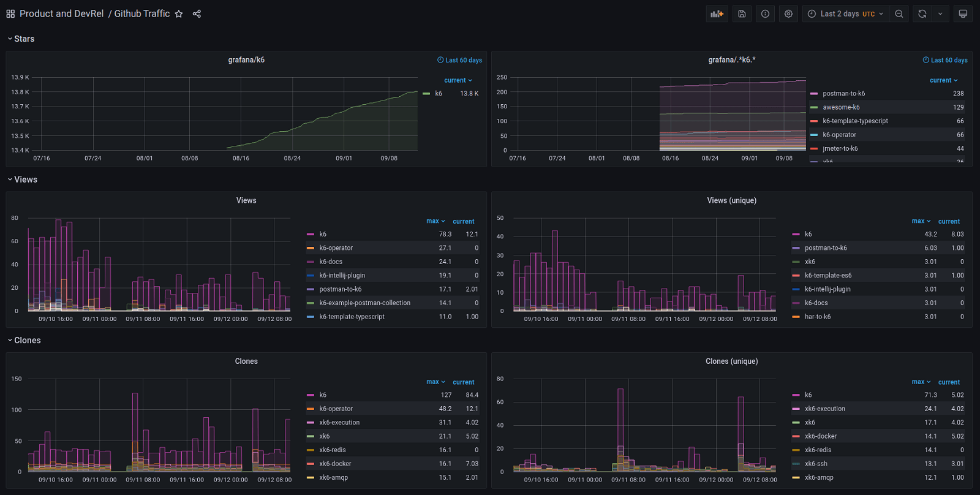The height and width of the screenshot is (495, 980).
Task: Open the dashboards grid icon
Action: tap(10, 13)
